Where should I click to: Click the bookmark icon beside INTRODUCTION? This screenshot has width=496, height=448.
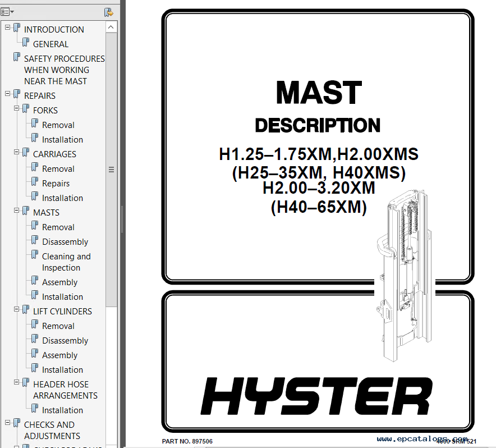pos(17,28)
